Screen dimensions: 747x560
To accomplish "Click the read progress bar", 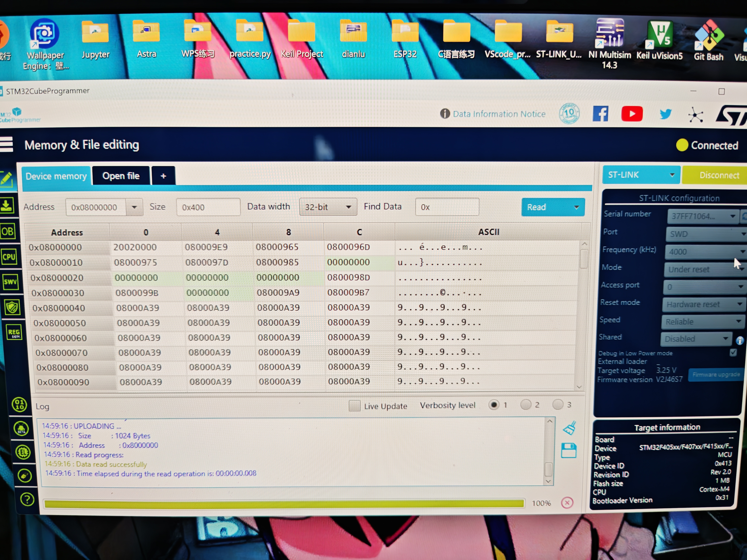I will (x=284, y=504).
